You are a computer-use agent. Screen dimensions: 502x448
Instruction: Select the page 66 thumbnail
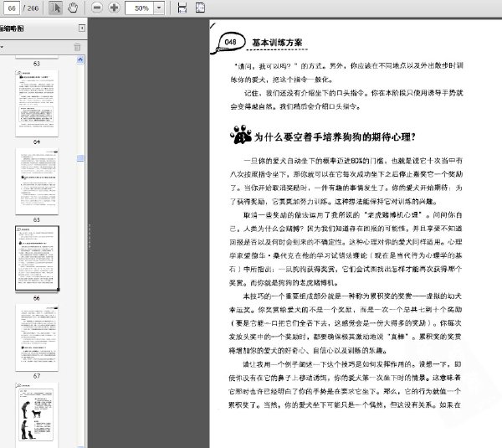click(x=37, y=259)
